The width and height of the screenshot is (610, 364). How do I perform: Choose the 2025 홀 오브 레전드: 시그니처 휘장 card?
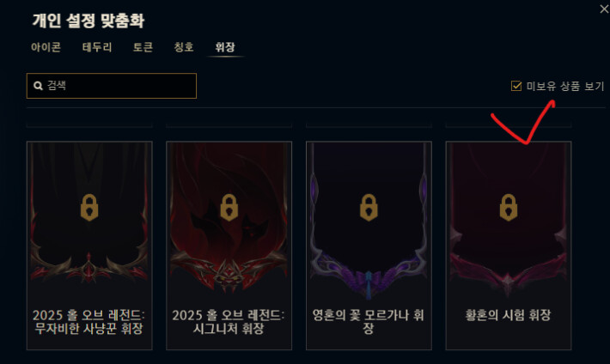(x=229, y=246)
